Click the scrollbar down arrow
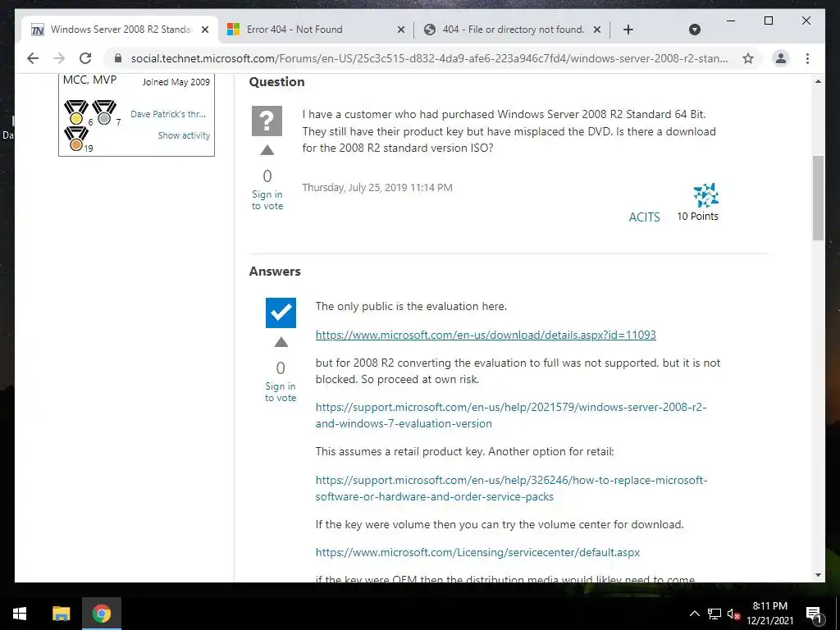The width and height of the screenshot is (840, 630). tap(818, 575)
